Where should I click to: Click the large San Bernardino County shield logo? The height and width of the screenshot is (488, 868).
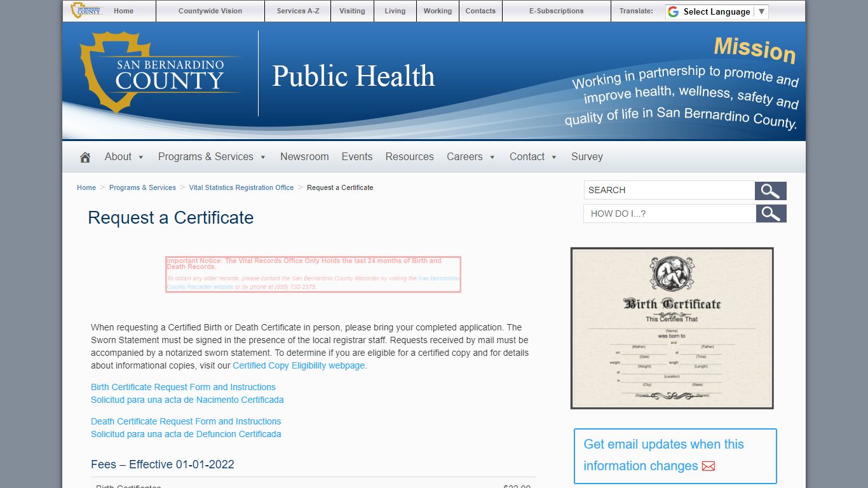click(159, 72)
